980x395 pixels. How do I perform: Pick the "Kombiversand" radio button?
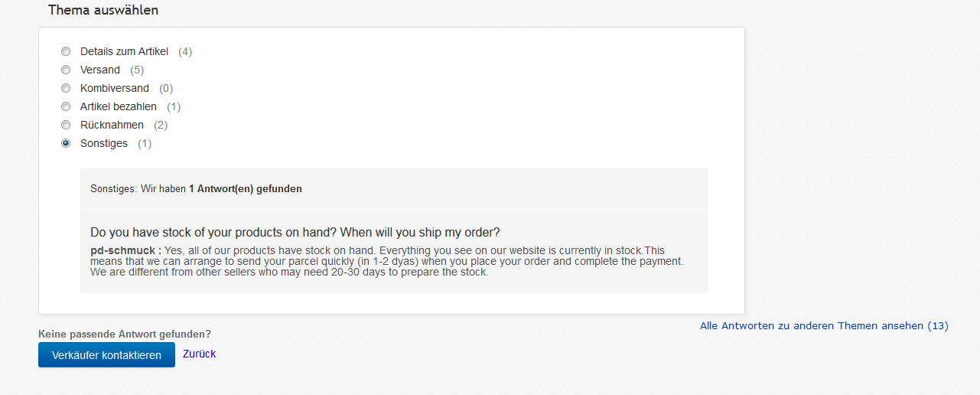[66, 88]
